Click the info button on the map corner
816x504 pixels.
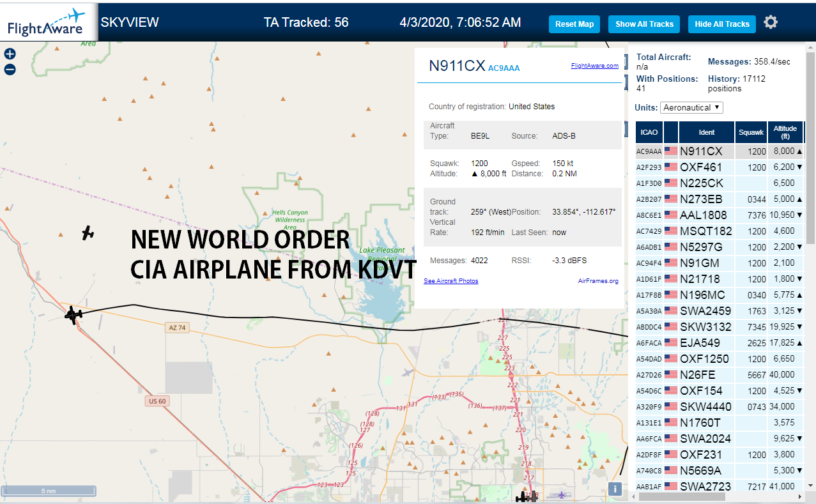coord(615,489)
